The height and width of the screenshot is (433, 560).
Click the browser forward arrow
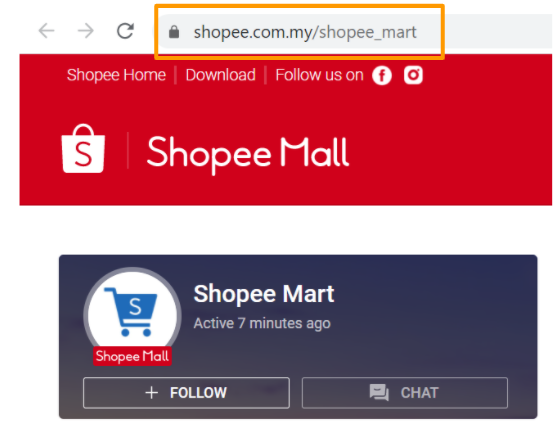(x=86, y=31)
